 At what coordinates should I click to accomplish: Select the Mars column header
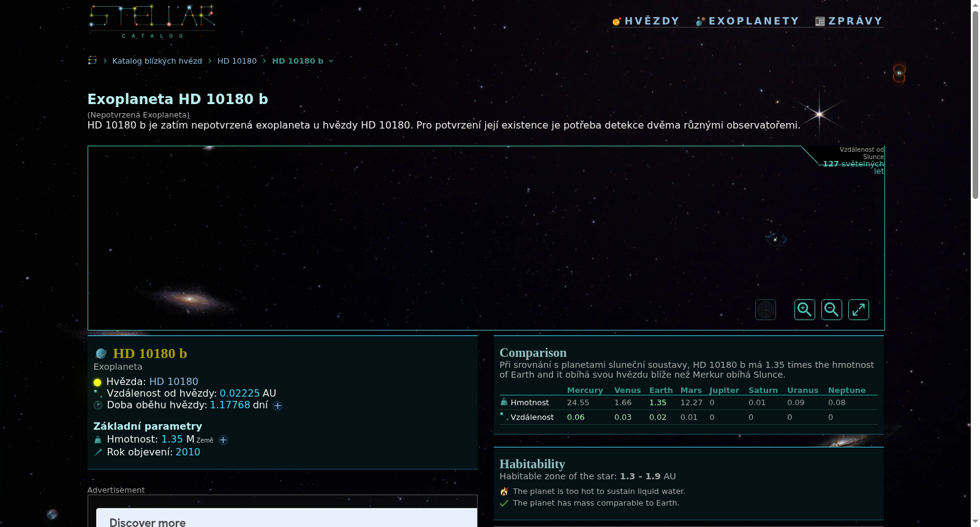pyautogui.click(x=691, y=391)
